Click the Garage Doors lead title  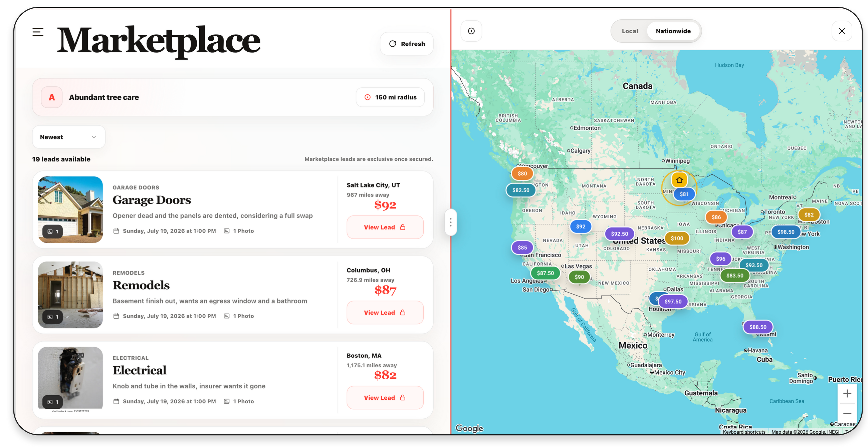(x=152, y=200)
